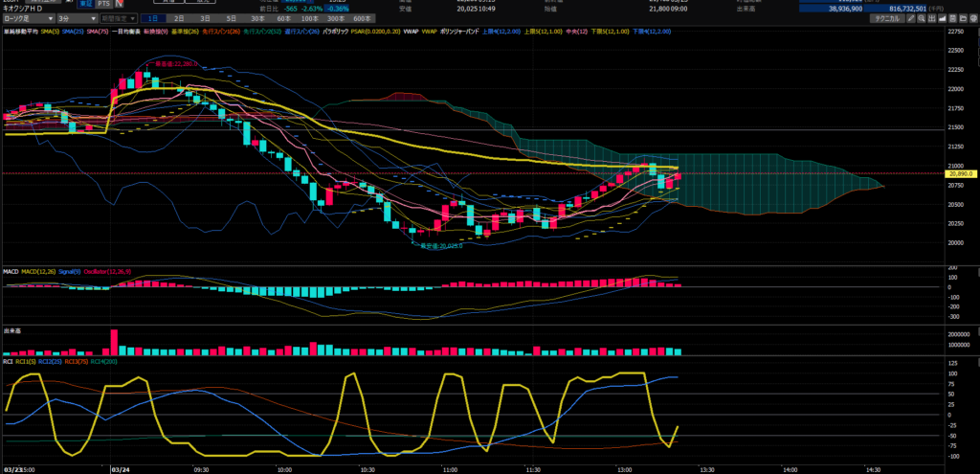The image size is (980, 474).
Task: Select the 1日 period option
Action: 153,18
